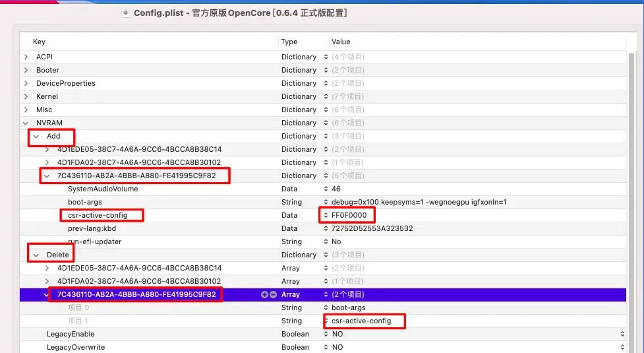The width and height of the screenshot is (644, 353).
Task: Open type popup for csr-active-config Data row
Action: (326, 215)
